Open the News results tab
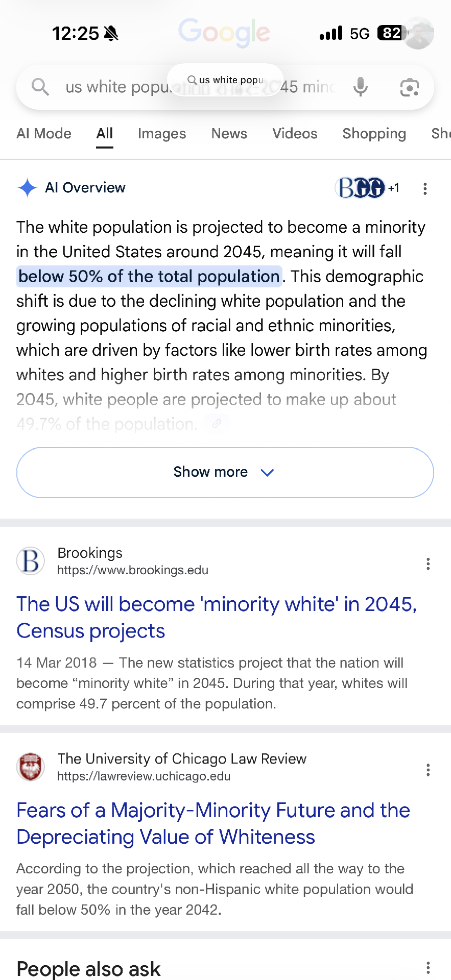 (x=229, y=134)
